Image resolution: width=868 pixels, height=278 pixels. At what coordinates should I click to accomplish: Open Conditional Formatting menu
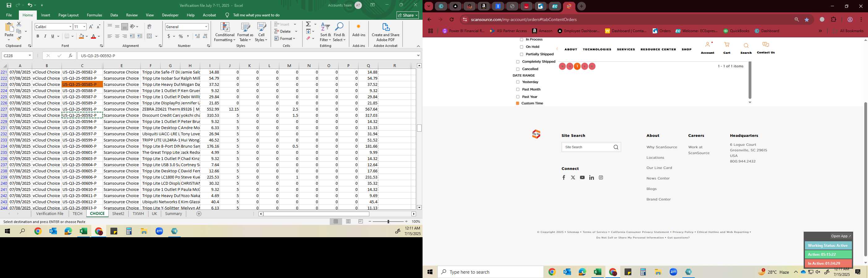pos(225,32)
